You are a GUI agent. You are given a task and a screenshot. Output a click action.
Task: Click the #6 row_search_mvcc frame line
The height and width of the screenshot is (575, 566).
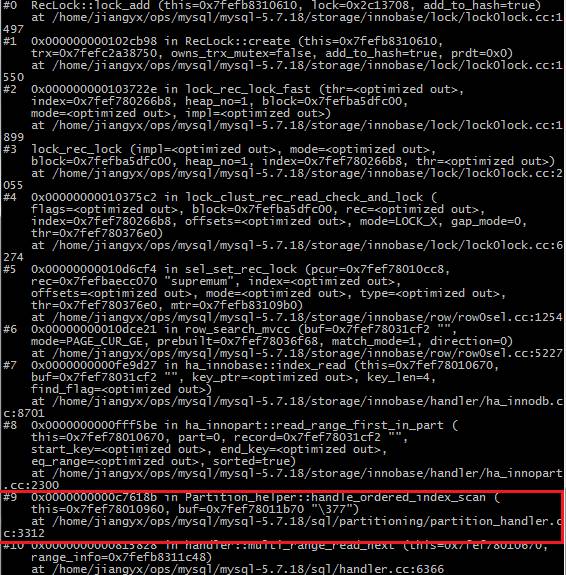(x=230, y=329)
